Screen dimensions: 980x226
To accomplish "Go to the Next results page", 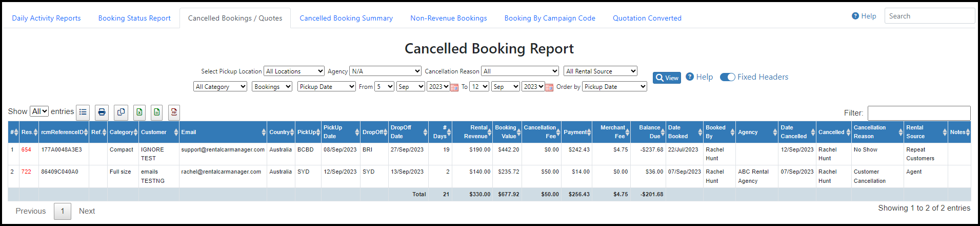I will pos(87,211).
